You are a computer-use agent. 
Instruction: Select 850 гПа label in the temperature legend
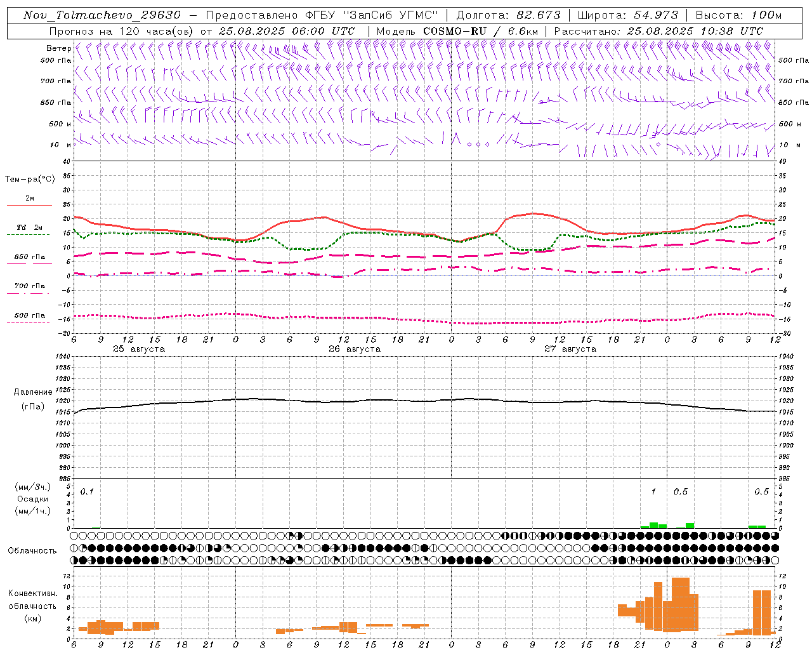[x=30, y=257]
